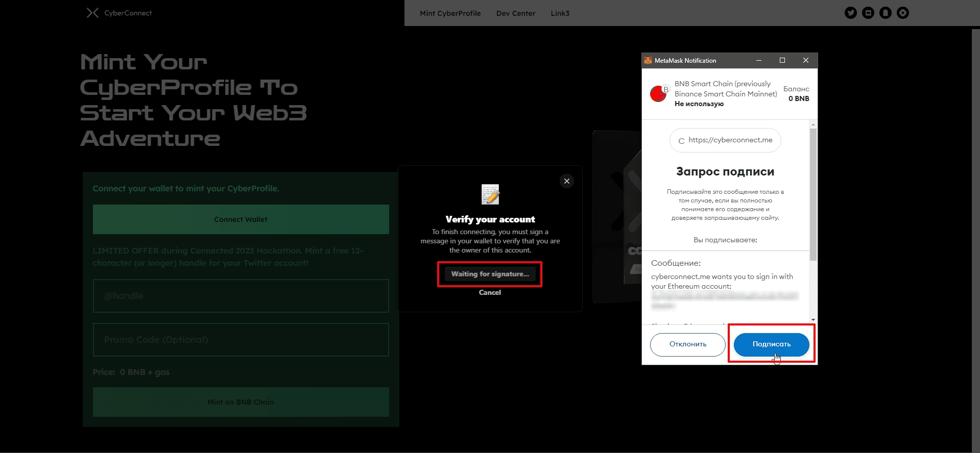The image size is (980, 453).
Task: Click 'Сообщение:' label in MetaMask
Action: click(x=676, y=263)
